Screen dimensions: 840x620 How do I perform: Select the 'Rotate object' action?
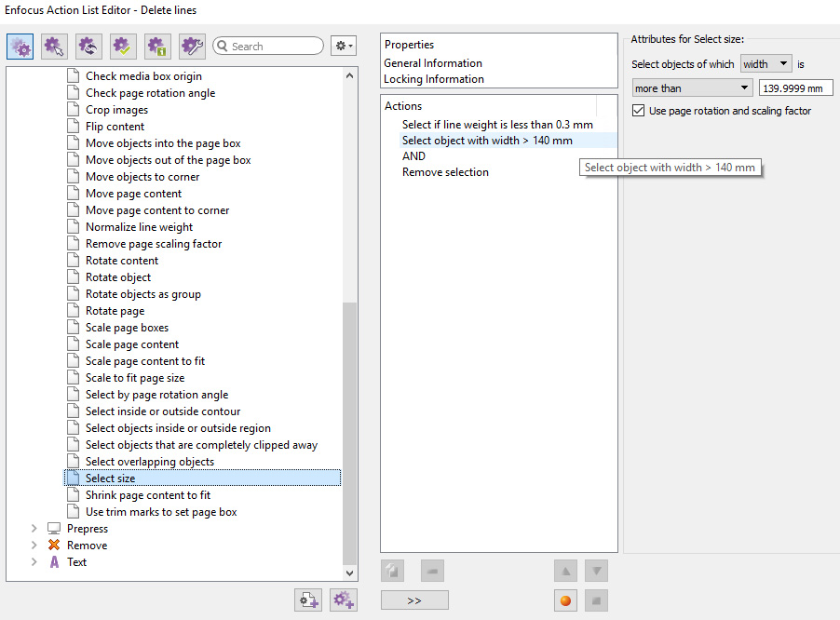(x=118, y=277)
